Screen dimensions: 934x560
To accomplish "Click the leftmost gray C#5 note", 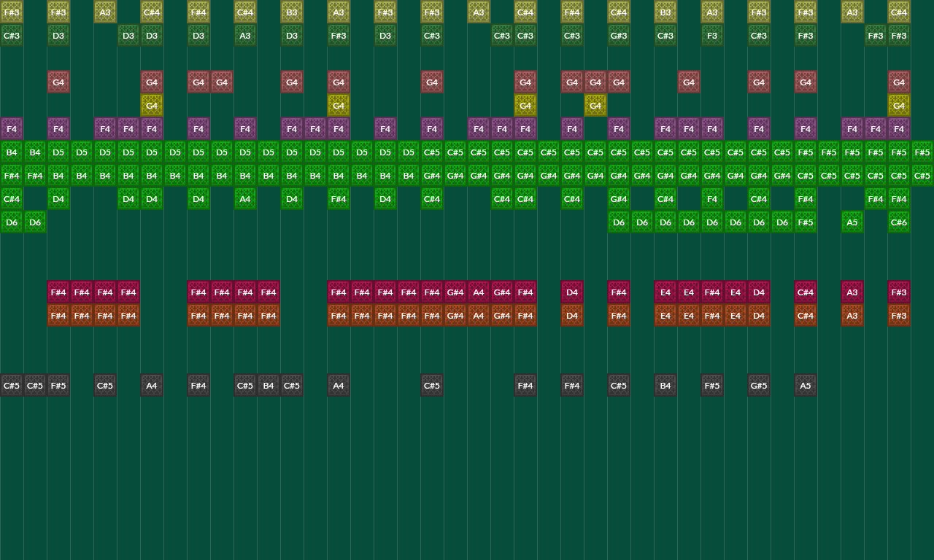I will click(x=12, y=386).
